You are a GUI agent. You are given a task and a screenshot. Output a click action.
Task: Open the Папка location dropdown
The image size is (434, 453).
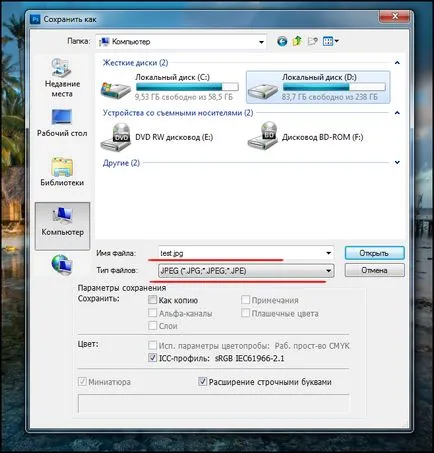[x=261, y=42]
